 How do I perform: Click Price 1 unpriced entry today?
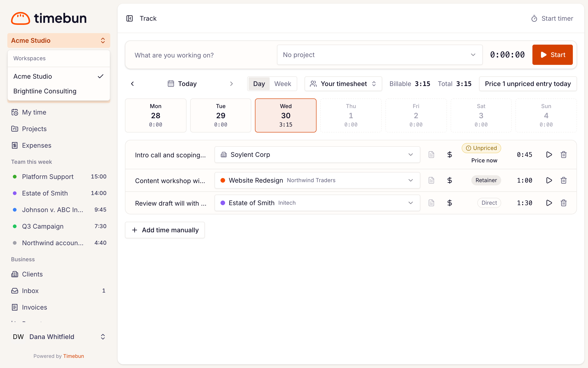coord(528,84)
